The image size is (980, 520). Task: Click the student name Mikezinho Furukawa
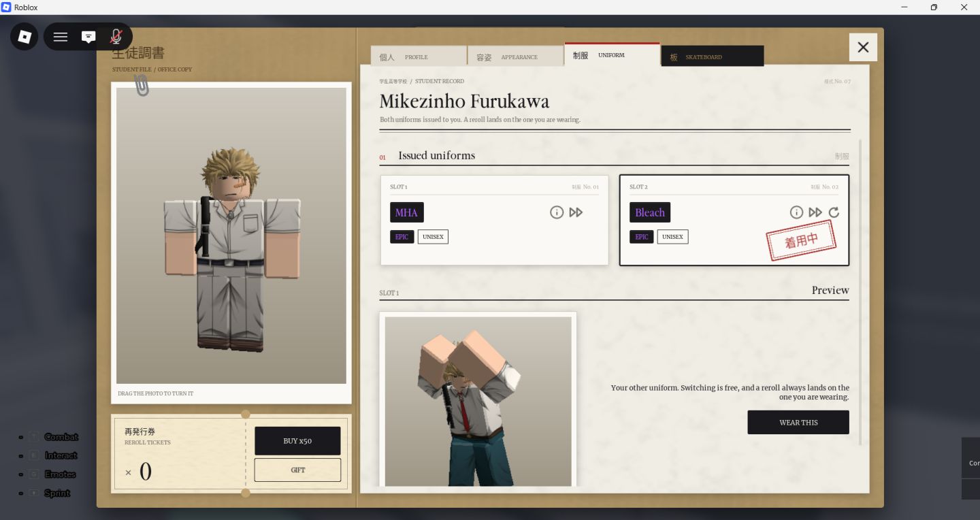click(x=464, y=101)
